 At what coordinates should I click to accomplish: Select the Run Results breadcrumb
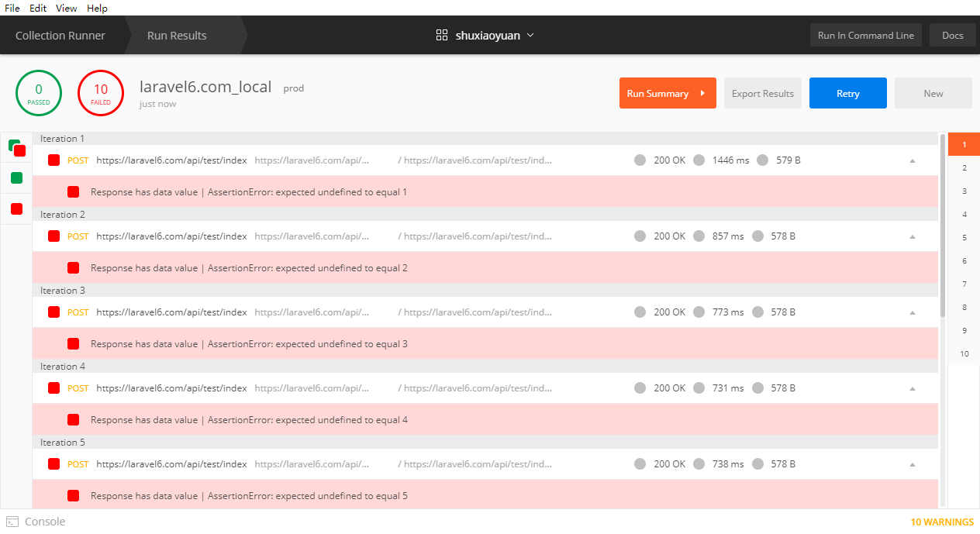click(177, 35)
